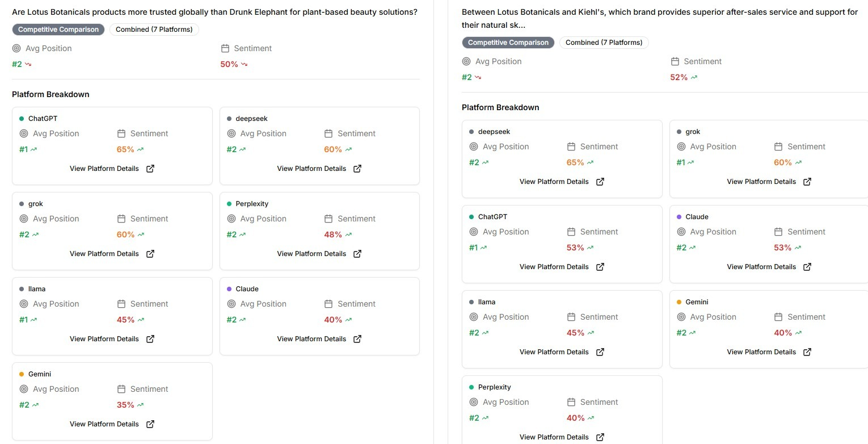Click Sentiment calendar icon in Kiehl's summary row
The height and width of the screenshot is (444, 868).
pos(675,61)
